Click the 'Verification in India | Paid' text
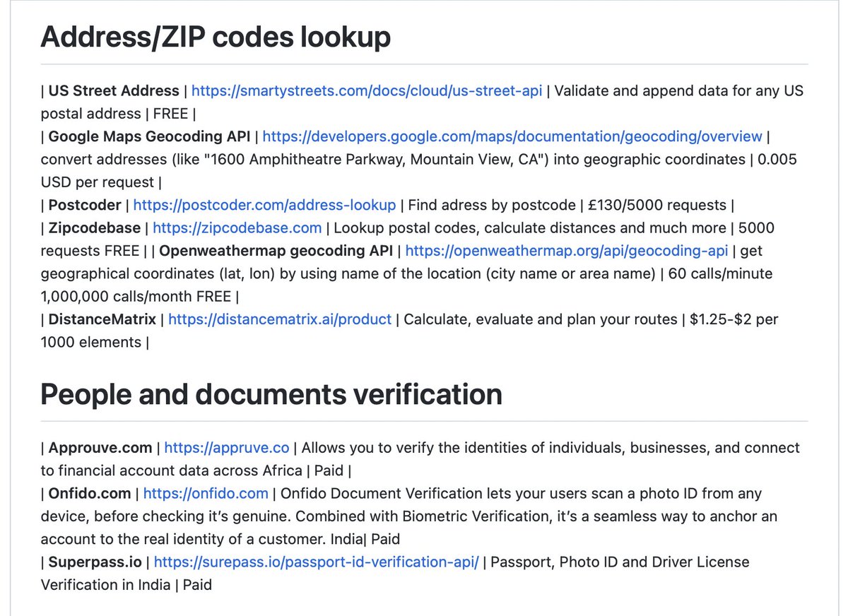Viewport: 848px width, 616px height. click(126, 585)
